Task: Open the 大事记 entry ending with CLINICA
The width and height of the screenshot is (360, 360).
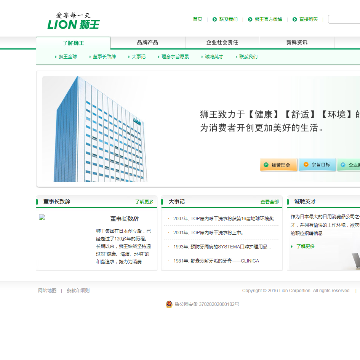Action: (x=216, y=261)
